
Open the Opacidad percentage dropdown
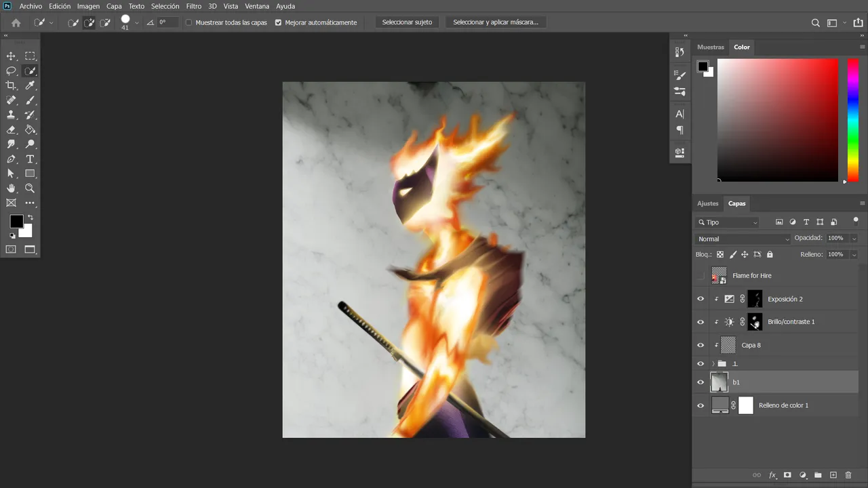[854, 239]
